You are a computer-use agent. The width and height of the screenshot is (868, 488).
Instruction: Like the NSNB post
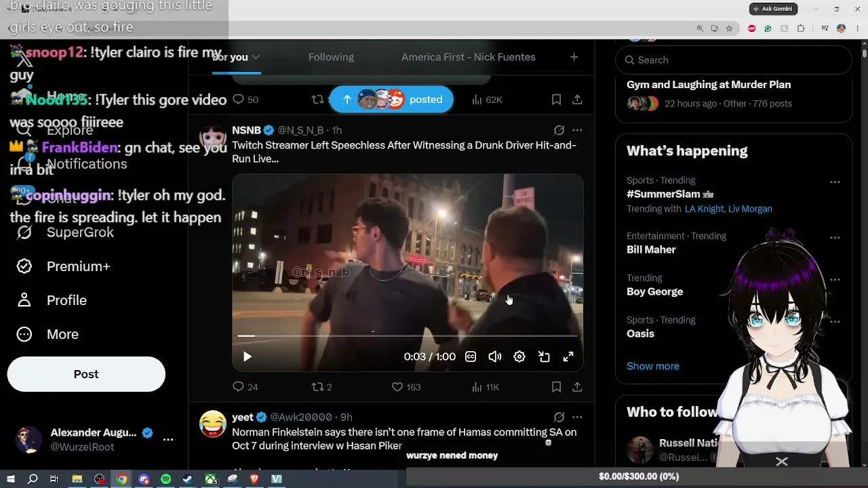tap(406, 387)
